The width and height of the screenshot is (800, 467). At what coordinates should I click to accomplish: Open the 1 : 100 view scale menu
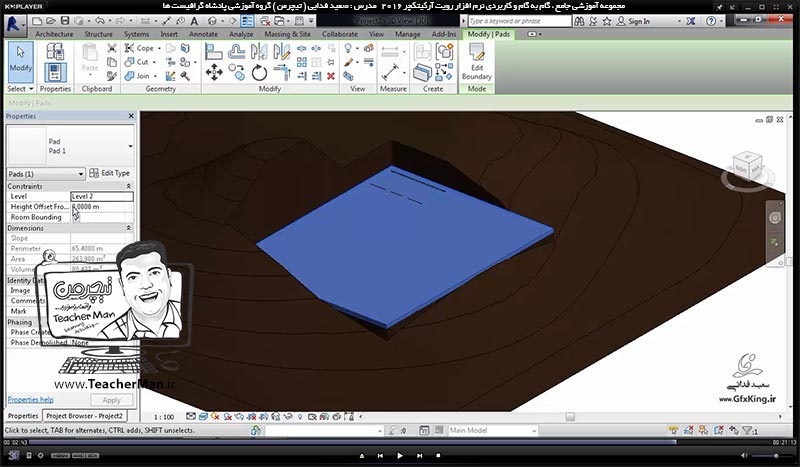(x=164, y=416)
